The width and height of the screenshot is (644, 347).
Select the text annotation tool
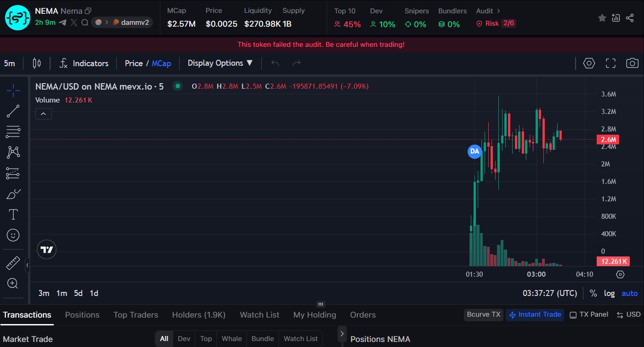tap(13, 215)
